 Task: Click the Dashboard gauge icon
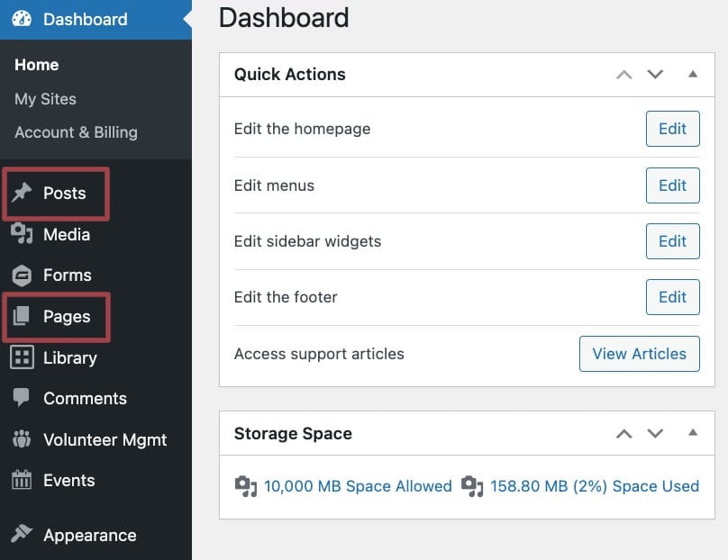point(23,19)
